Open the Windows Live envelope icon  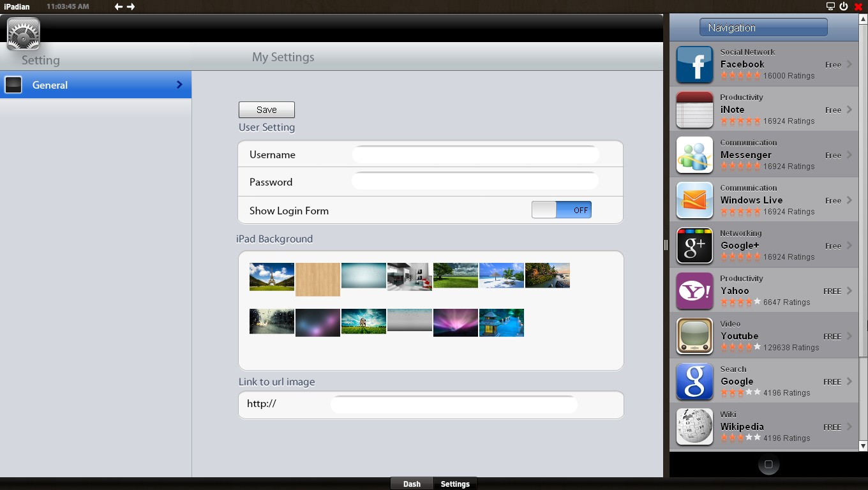694,200
